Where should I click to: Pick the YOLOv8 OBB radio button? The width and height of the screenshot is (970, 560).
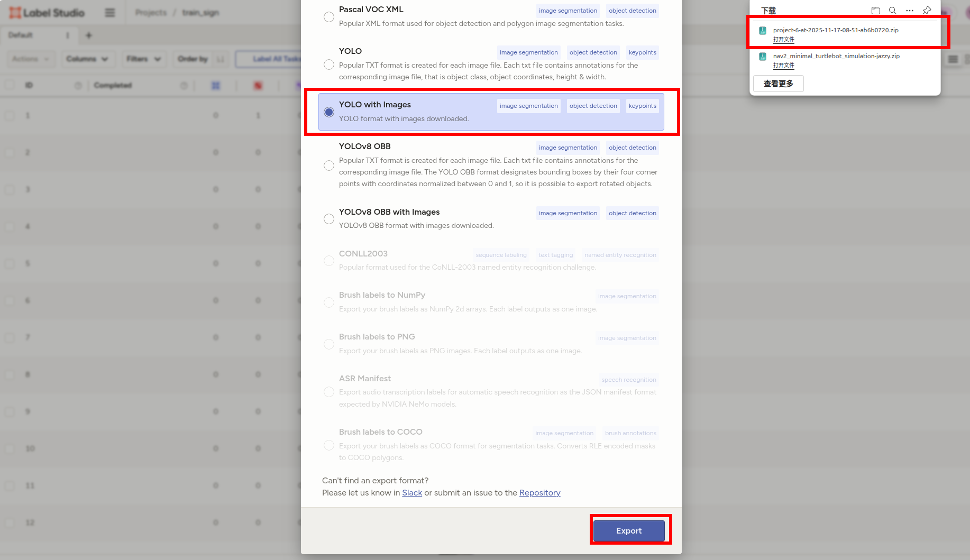point(329,166)
